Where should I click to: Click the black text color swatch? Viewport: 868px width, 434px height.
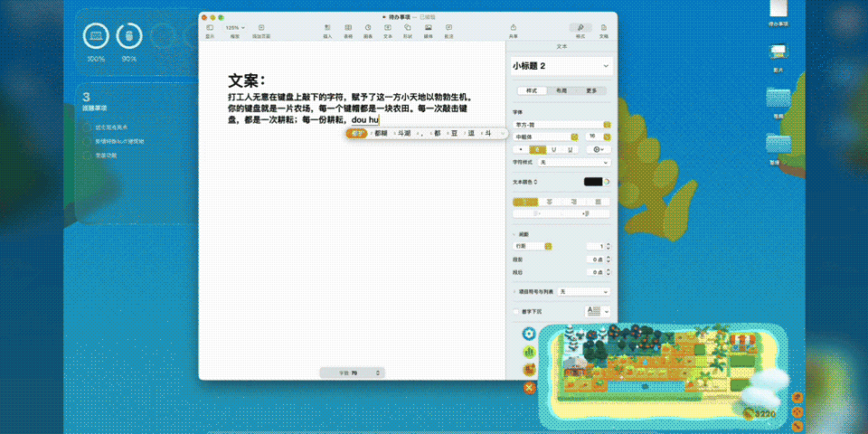592,182
